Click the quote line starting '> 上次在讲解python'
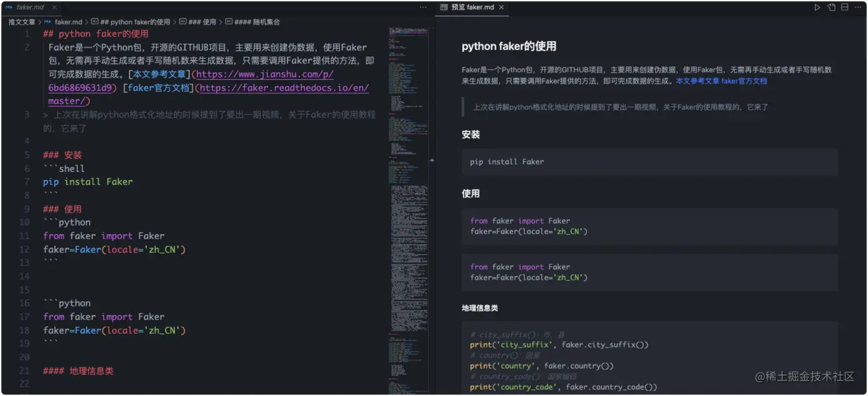 [209, 121]
